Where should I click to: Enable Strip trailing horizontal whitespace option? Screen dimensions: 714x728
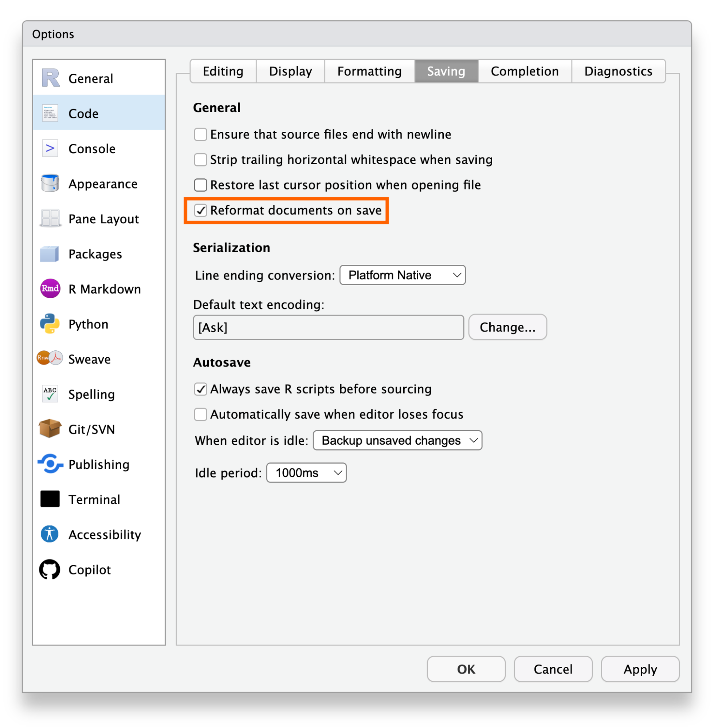click(201, 160)
